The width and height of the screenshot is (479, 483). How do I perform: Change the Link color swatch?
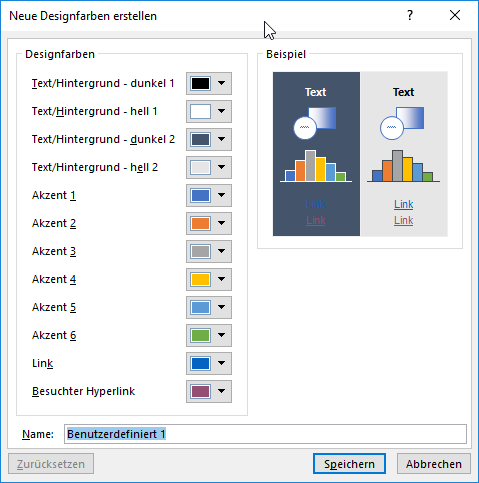point(200,363)
